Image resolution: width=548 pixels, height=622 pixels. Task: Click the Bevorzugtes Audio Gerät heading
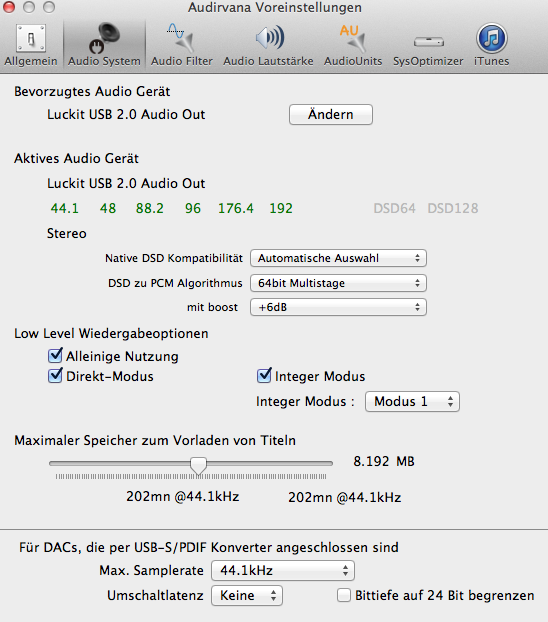(92, 92)
